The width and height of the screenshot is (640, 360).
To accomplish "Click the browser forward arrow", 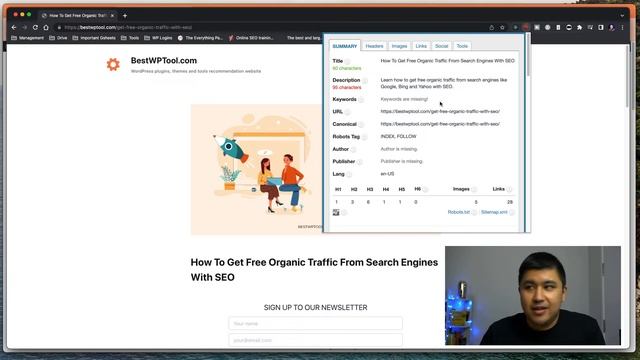I will pyautogui.click(x=24, y=27).
